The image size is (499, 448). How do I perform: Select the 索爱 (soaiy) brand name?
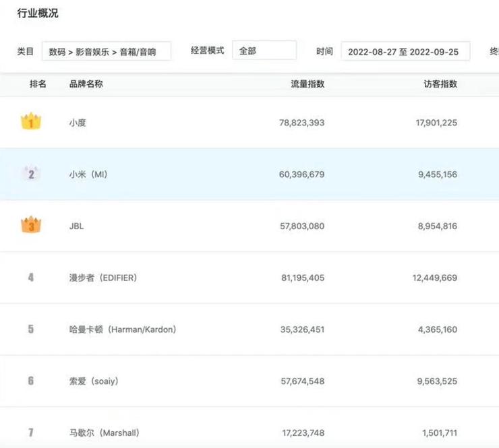coord(94,381)
